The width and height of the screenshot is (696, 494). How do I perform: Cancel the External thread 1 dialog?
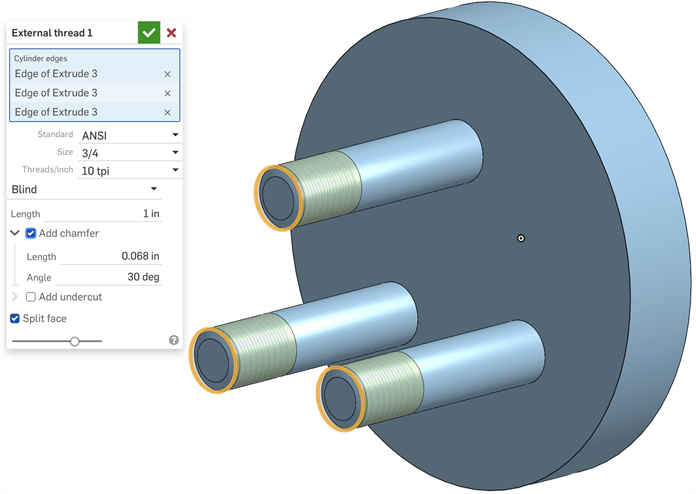[x=171, y=32]
